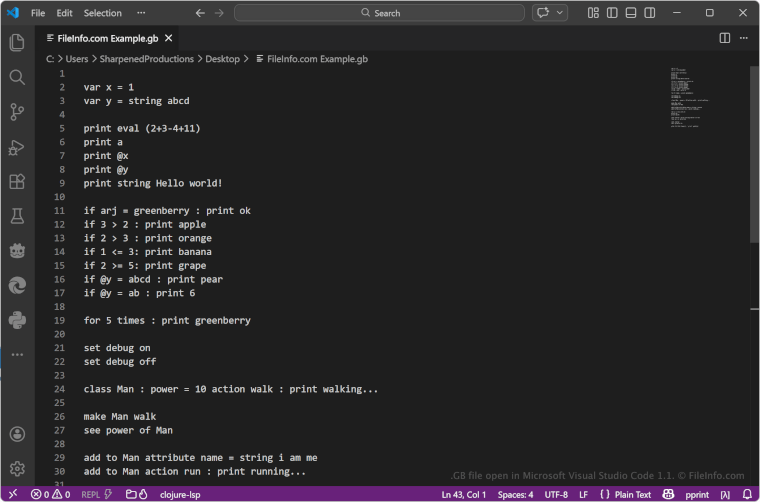Screen dimensions: 760x502
Task: Click the REPL status bar item
Action: click(x=96, y=494)
